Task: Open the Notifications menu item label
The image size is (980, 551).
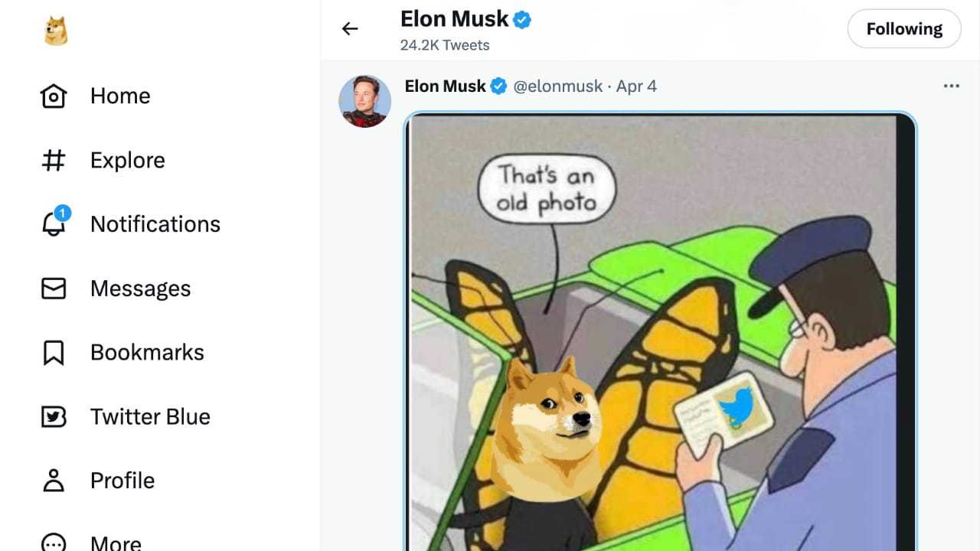Action: [x=155, y=223]
